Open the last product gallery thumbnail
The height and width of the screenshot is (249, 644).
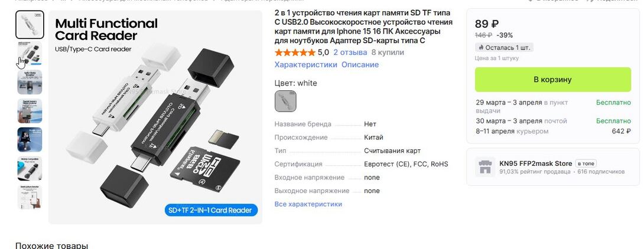[x=30, y=197]
